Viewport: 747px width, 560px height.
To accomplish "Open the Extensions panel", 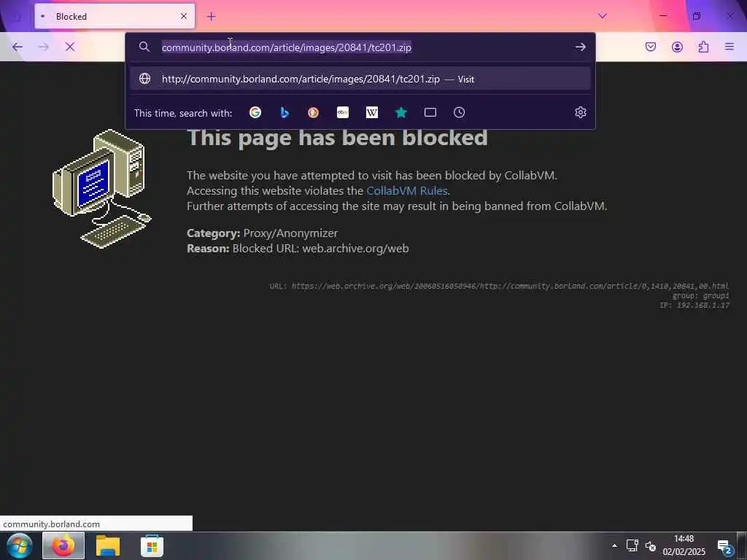I will tap(703, 47).
